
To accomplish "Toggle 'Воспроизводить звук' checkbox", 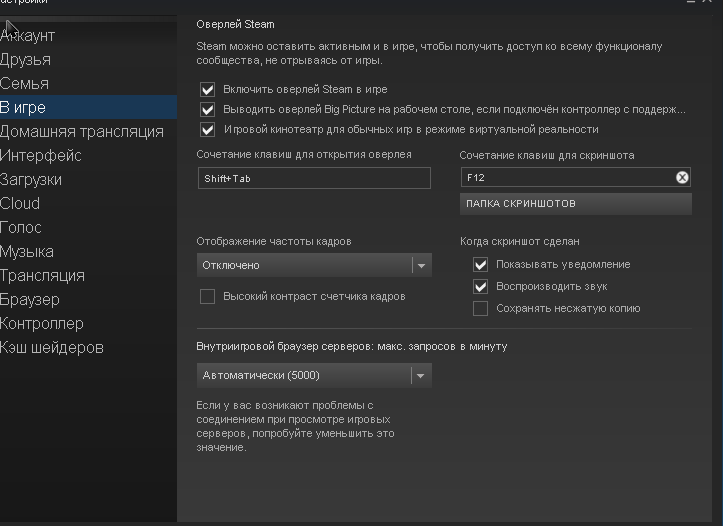I will [x=481, y=286].
